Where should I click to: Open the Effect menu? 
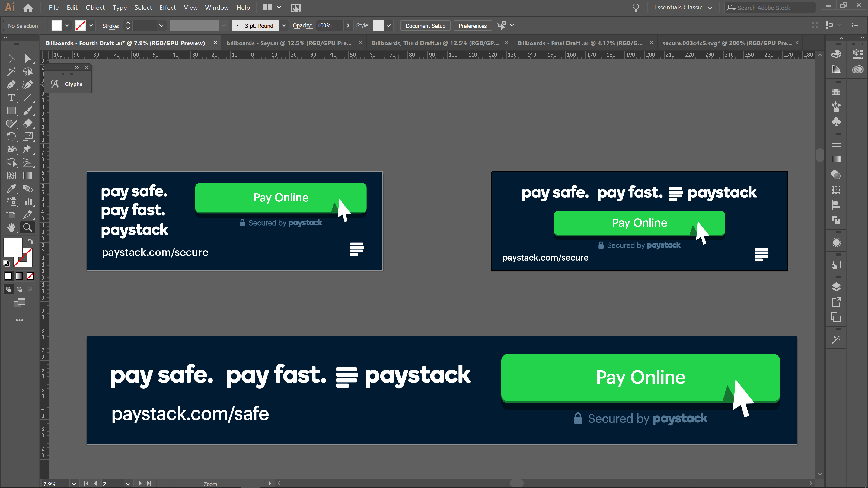(x=167, y=7)
